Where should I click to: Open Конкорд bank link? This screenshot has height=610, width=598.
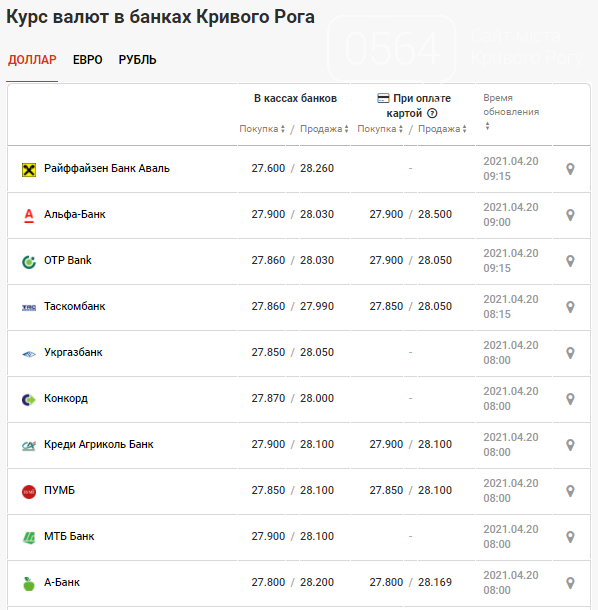(x=66, y=398)
